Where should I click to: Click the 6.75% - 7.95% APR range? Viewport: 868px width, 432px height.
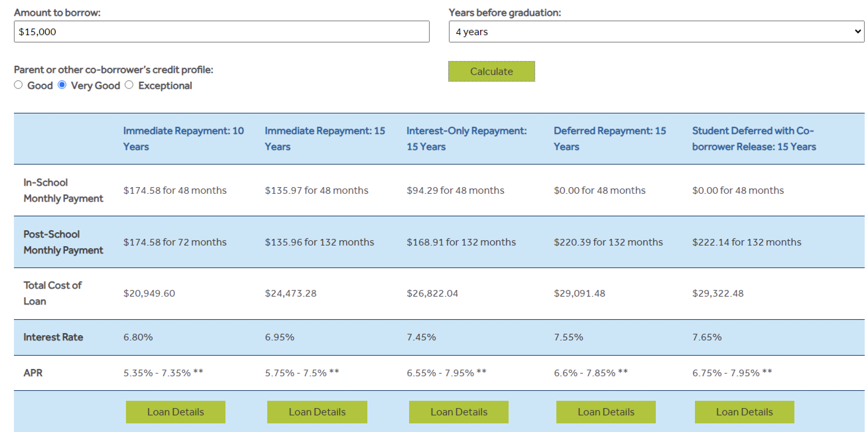[x=732, y=373]
